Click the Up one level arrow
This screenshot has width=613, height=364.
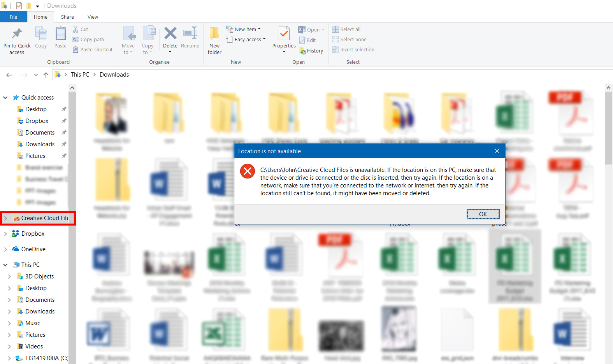(x=46, y=75)
